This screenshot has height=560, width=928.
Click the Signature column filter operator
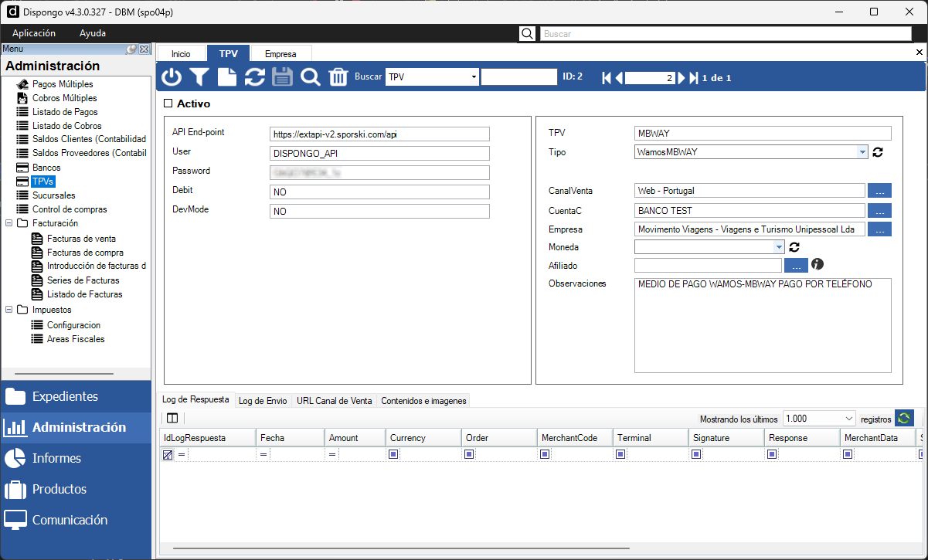pos(696,455)
